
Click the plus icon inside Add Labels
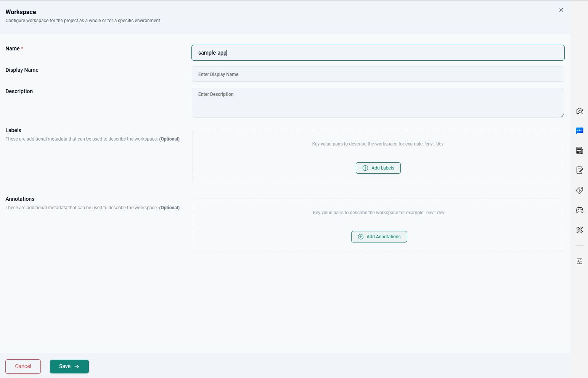[366, 168]
